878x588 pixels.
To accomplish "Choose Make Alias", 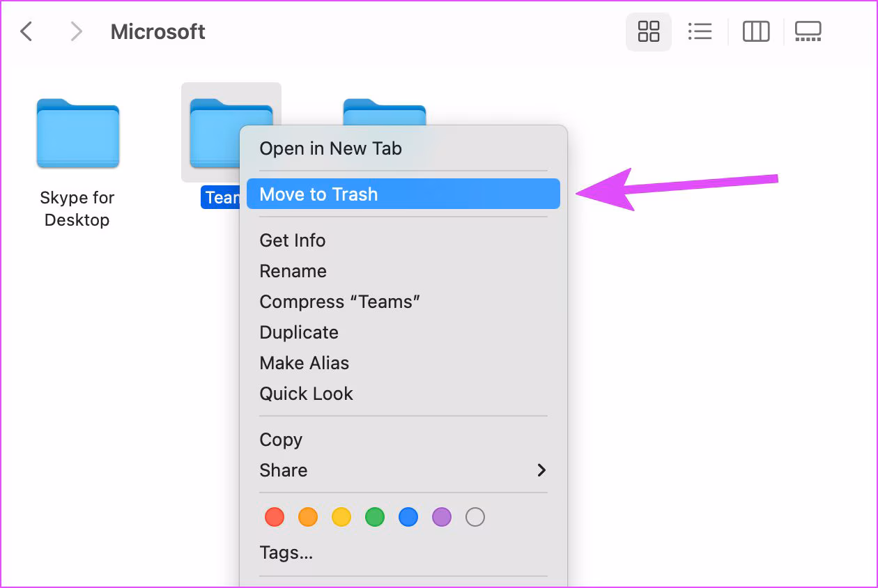I will 403,363.
